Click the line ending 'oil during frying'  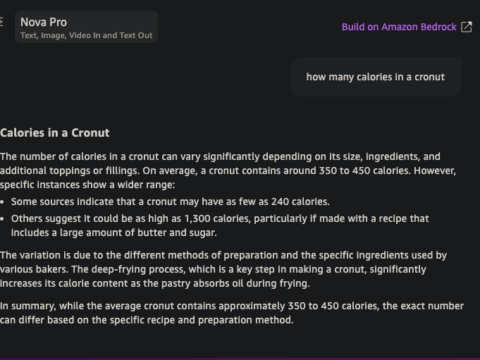pyautogui.click(x=155, y=283)
